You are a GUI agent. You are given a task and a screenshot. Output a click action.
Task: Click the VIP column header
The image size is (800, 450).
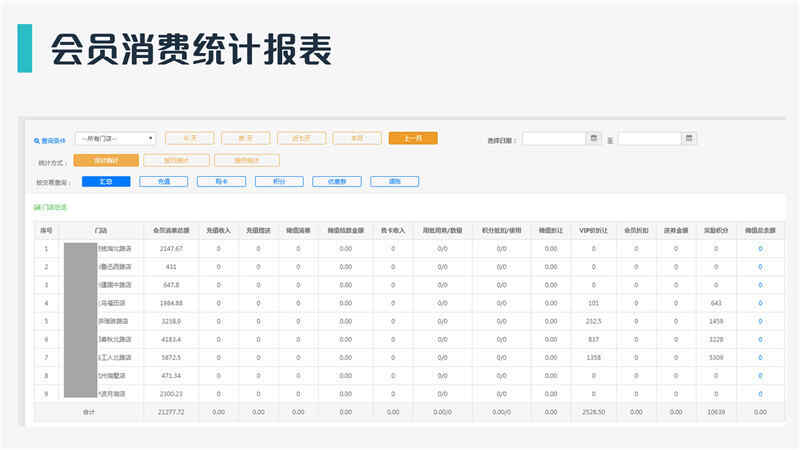(593, 231)
